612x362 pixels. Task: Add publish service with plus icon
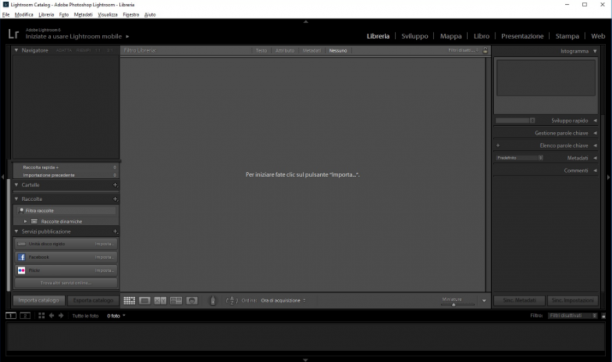tap(115, 231)
